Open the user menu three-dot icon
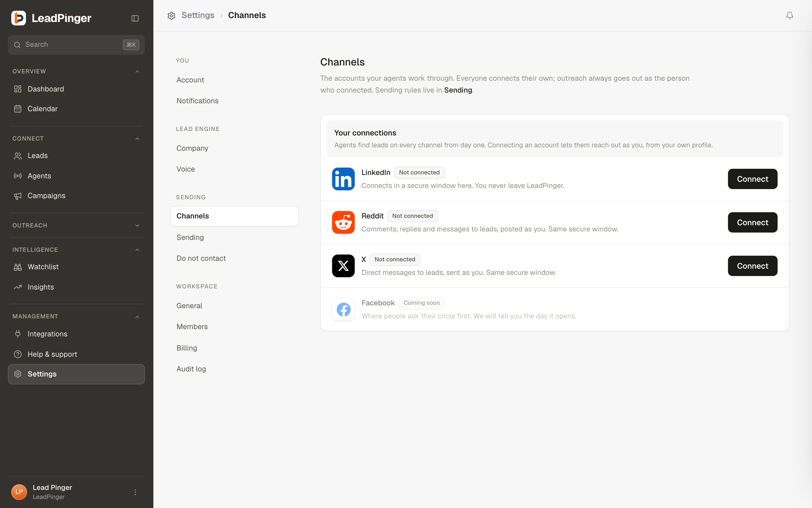Image resolution: width=812 pixels, height=508 pixels. tap(135, 492)
